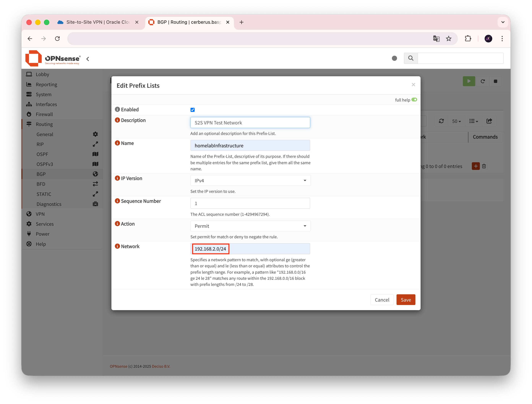The height and width of the screenshot is (404, 532).
Task: Switch to Site-to-Site VPN Oracle Cloud tab
Action: 96,22
